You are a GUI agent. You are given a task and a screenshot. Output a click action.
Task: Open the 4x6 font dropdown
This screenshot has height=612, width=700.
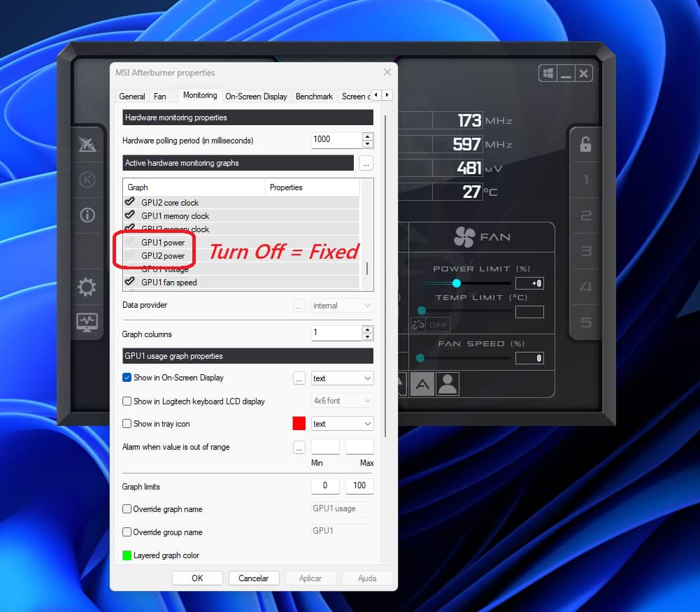(x=342, y=401)
